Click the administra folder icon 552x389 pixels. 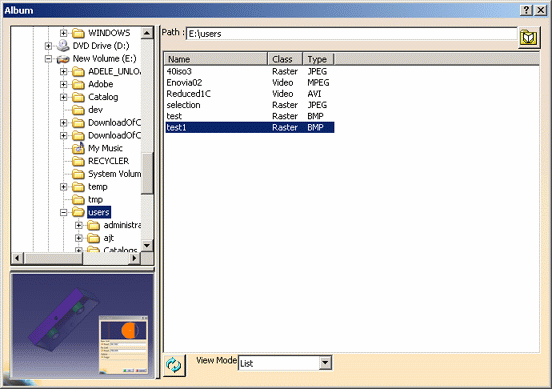[x=93, y=225]
